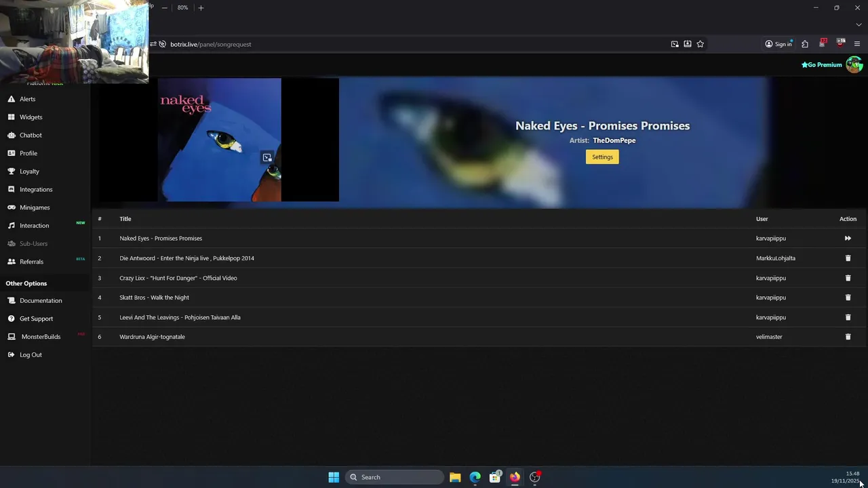
Task: Select Skatt Bros - Walk the Night title
Action: click(x=154, y=298)
